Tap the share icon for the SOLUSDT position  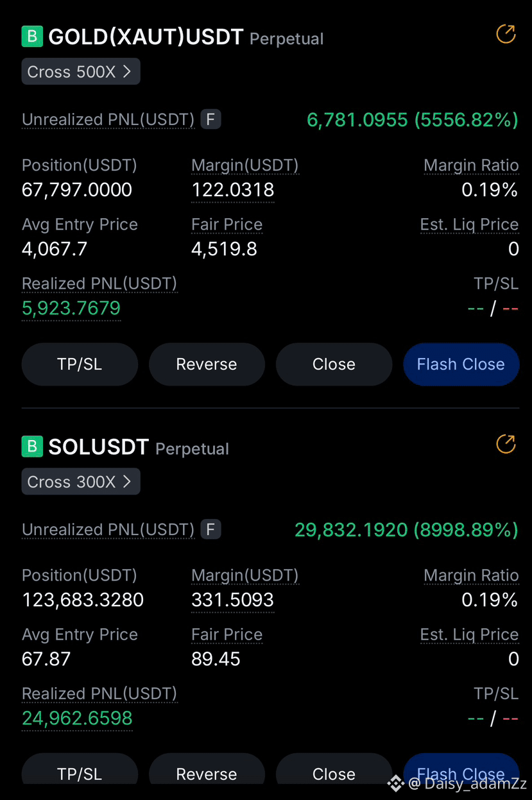point(506,444)
